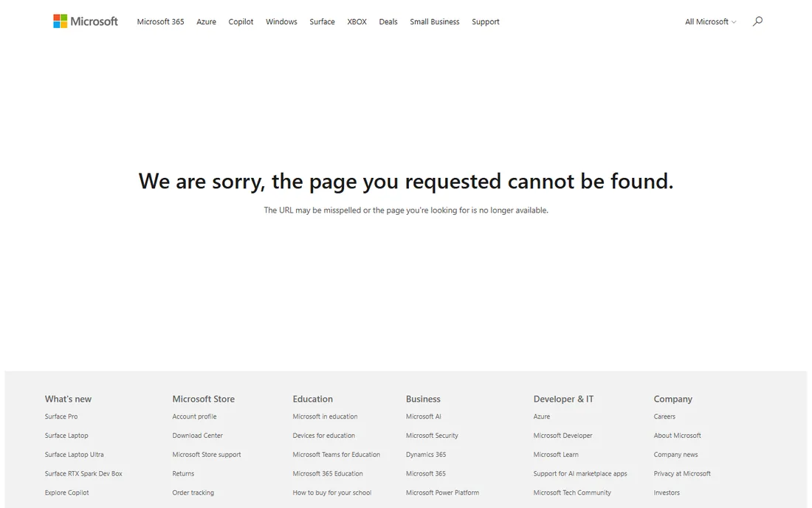Viewport: 812px width, 508px height.
Task: Click the URL may be misspelled message
Action: 406,210
